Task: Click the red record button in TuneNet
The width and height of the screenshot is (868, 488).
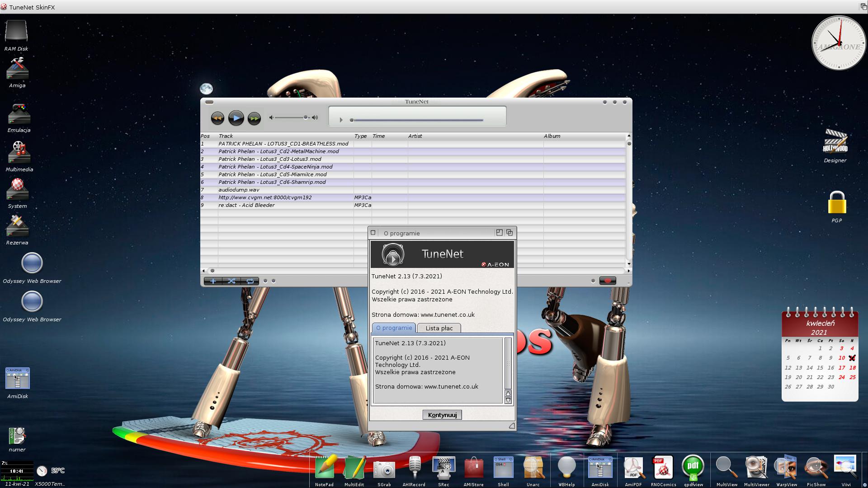Action: click(x=608, y=281)
